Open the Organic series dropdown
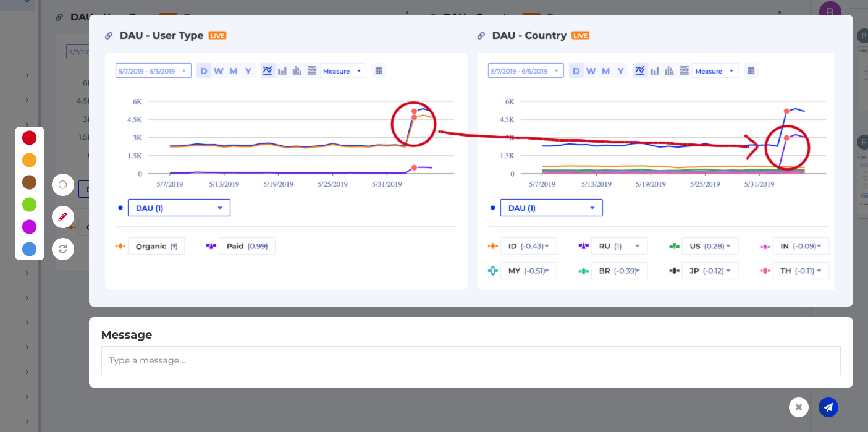 156,246
